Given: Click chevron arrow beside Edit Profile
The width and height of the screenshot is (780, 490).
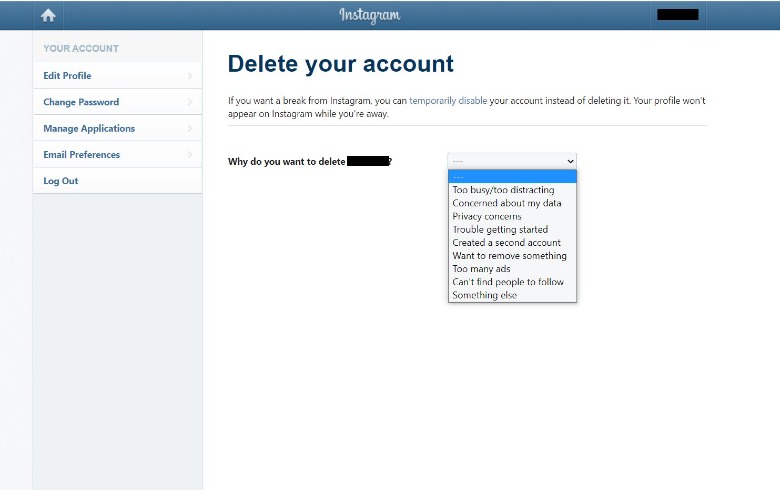Looking at the screenshot, I should pos(190,75).
